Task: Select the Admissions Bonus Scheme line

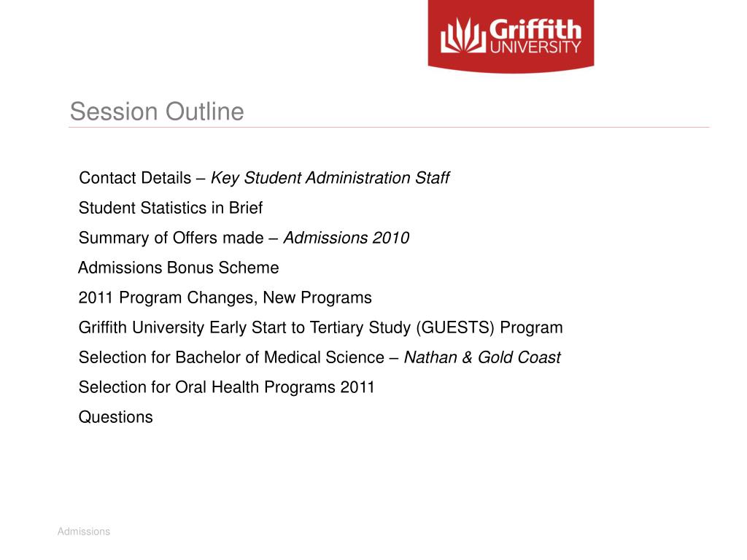Action: (179, 268)
